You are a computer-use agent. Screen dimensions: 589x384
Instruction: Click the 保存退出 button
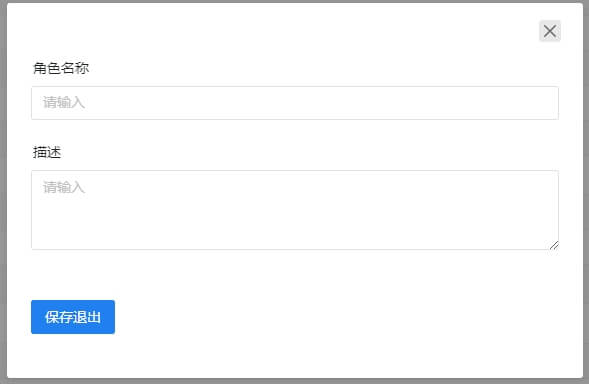click(73, 317)
